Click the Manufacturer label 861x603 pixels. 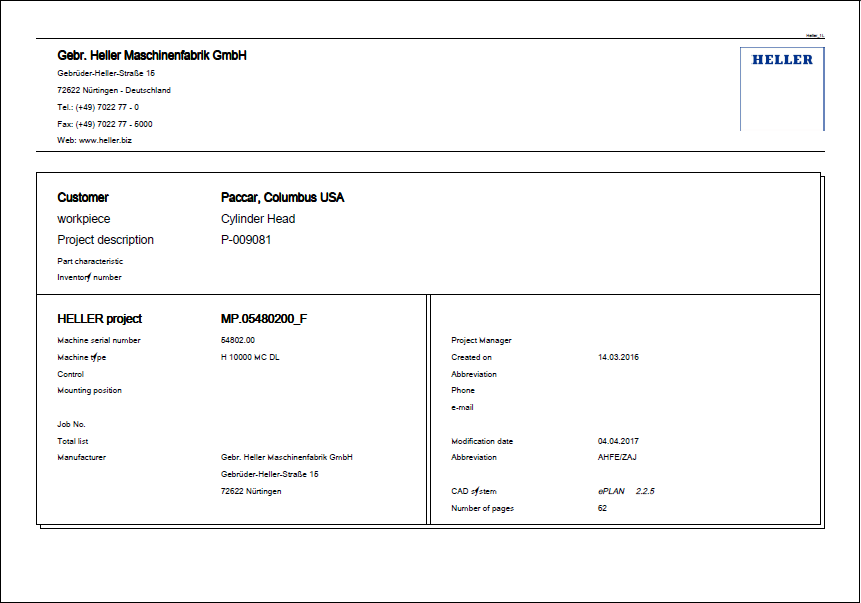(81, 457)
